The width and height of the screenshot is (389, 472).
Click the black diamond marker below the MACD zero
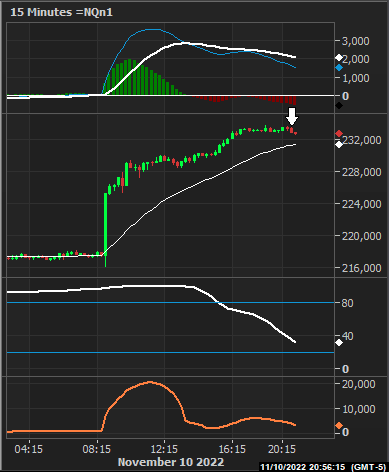click(x=339, y=106)
